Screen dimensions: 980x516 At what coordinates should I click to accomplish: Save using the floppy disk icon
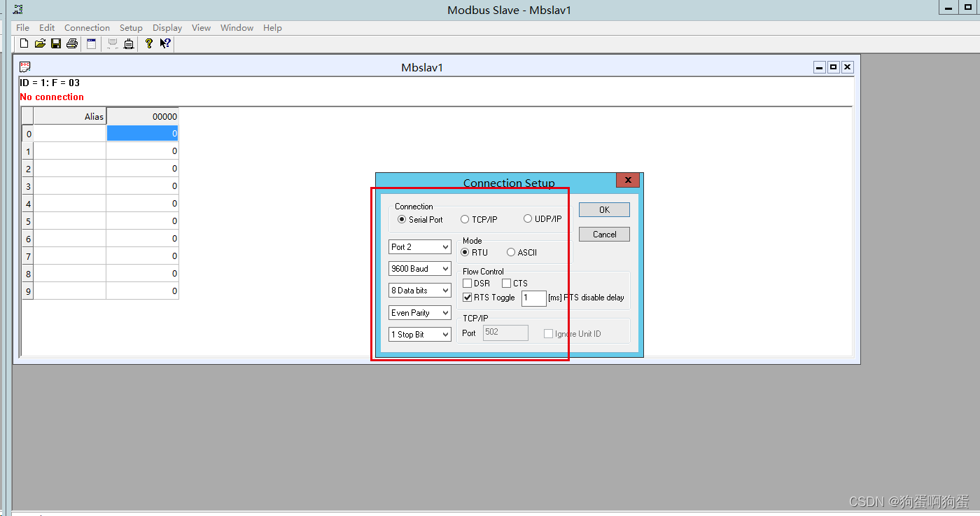(56, 43)
